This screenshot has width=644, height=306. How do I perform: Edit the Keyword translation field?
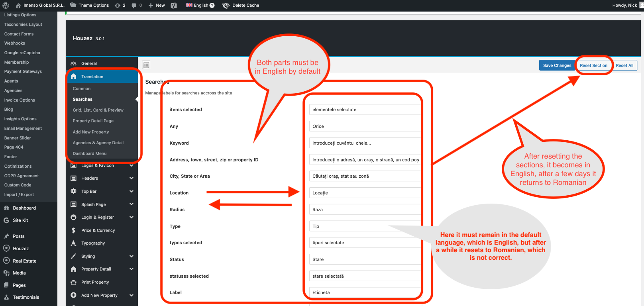pos(365,143)
